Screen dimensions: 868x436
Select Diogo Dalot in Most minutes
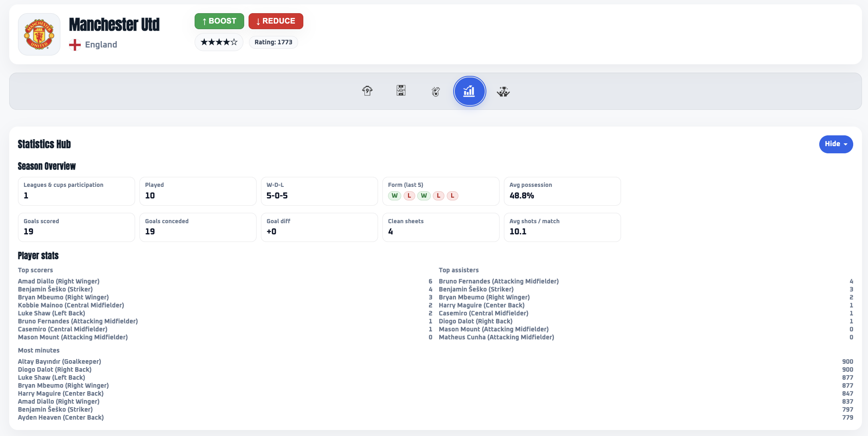point(436,370)
